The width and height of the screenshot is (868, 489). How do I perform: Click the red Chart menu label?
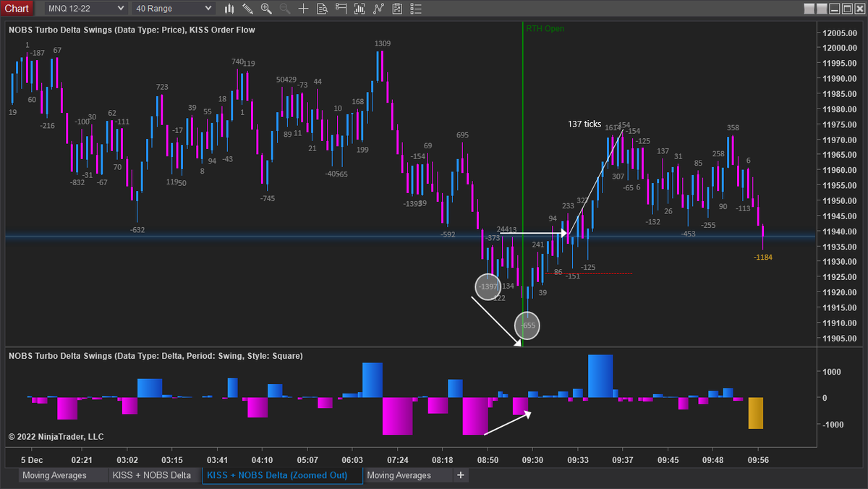pos(17,9)
